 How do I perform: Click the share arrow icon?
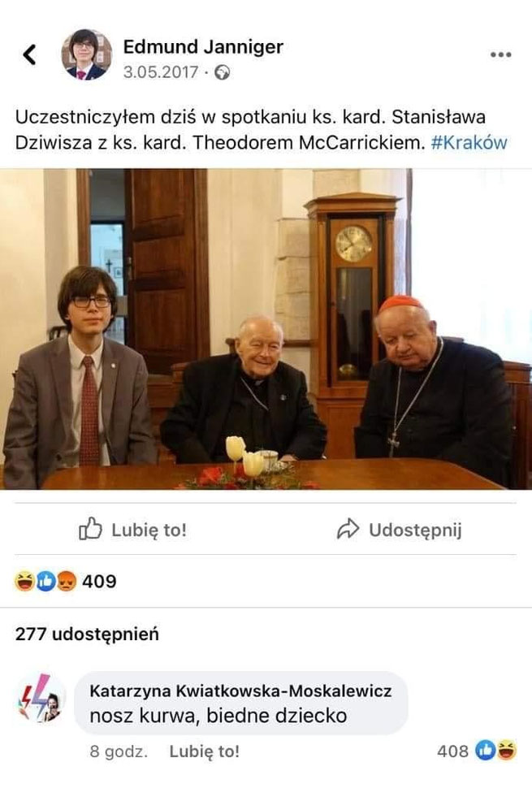pyautogui.click(x=348, y=529)
